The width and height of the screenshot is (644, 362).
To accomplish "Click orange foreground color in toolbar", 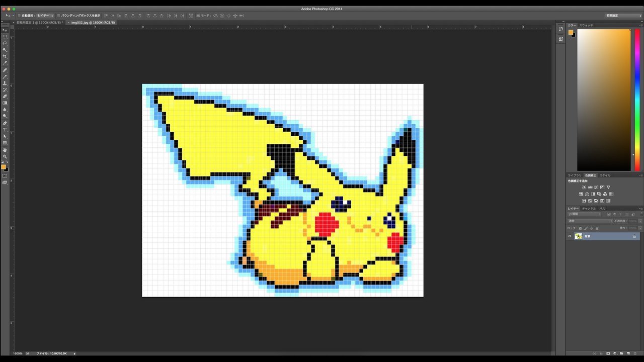I will (x=4, y=167).
